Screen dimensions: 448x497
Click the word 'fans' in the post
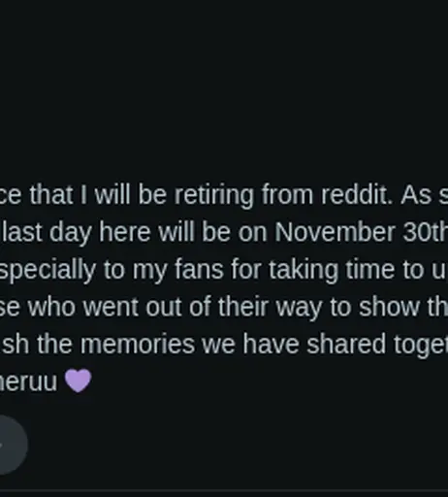point(199,270)
